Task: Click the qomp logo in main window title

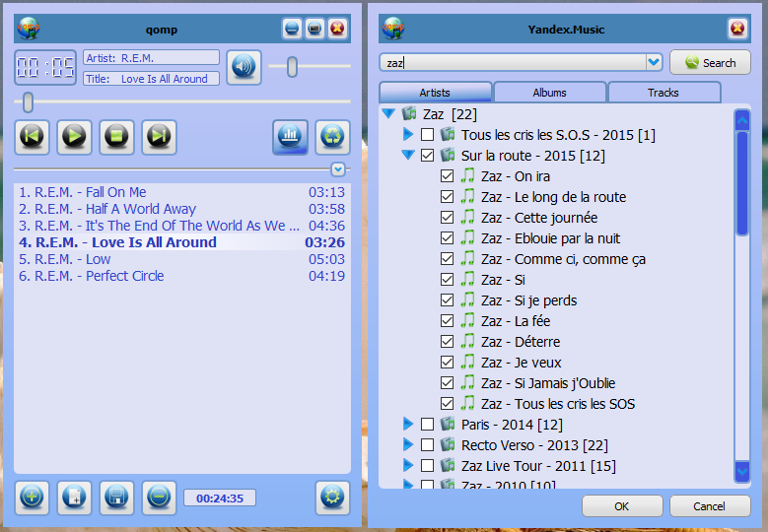Action: pyautogui.click(x=29, y=29)
